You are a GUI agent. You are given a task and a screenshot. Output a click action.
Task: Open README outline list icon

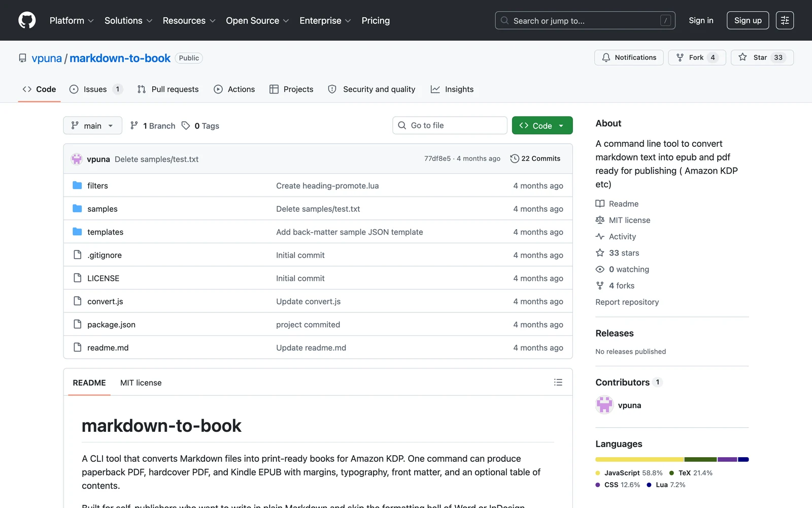point(558,383)
